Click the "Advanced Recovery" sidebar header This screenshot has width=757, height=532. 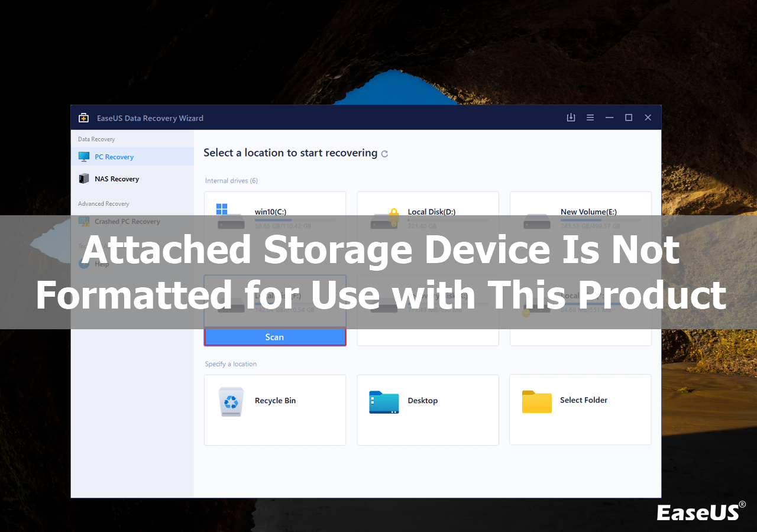click(x=103, y=203)
